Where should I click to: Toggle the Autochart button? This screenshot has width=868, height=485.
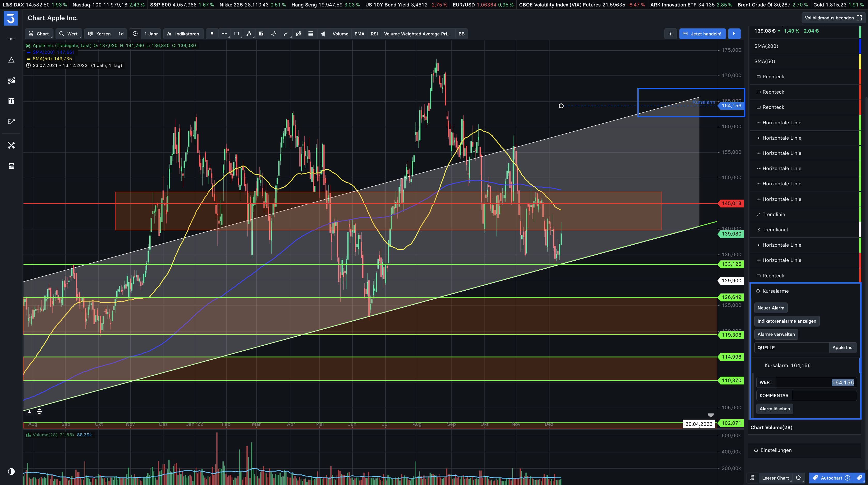point(832,478)
